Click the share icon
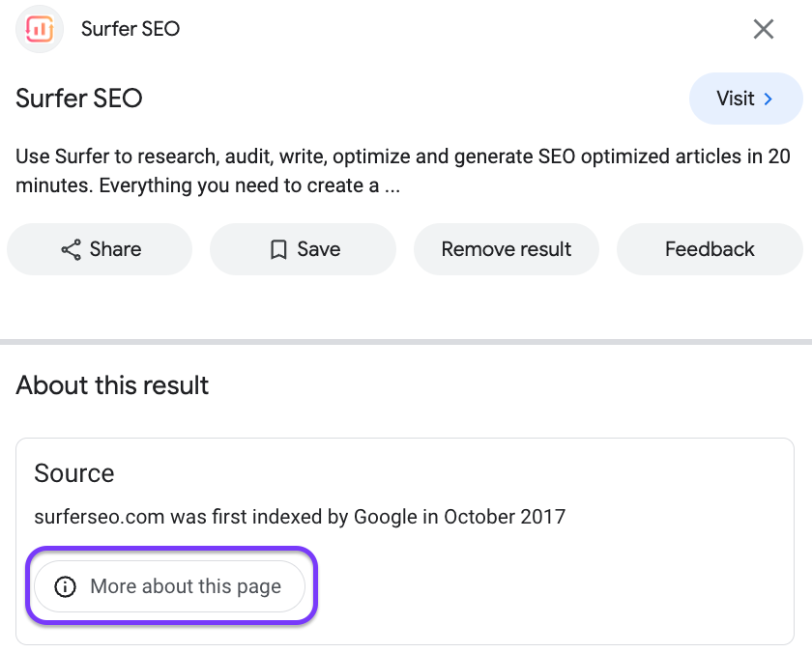 pyautogui.click(x=71, y=250)
